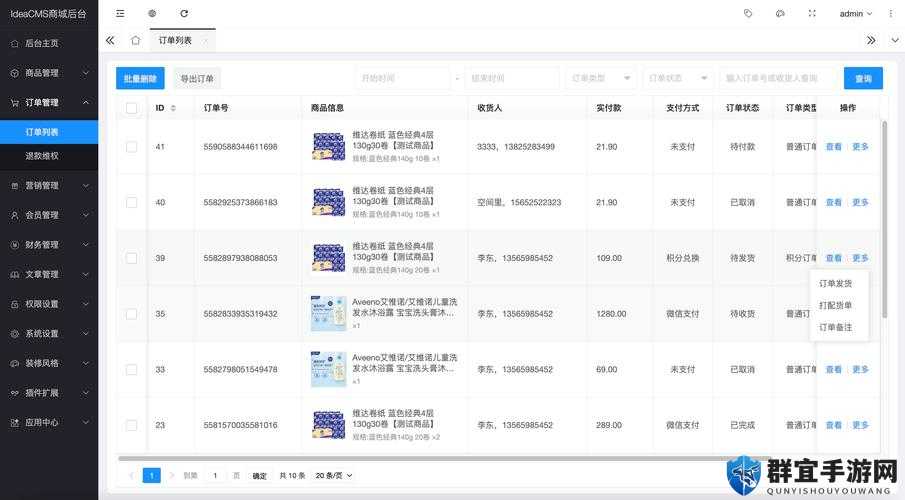Toggle fullscreen mode icon
Viewport: 905px width, 500px height.
pyautogui.click(x=812, y=13)
